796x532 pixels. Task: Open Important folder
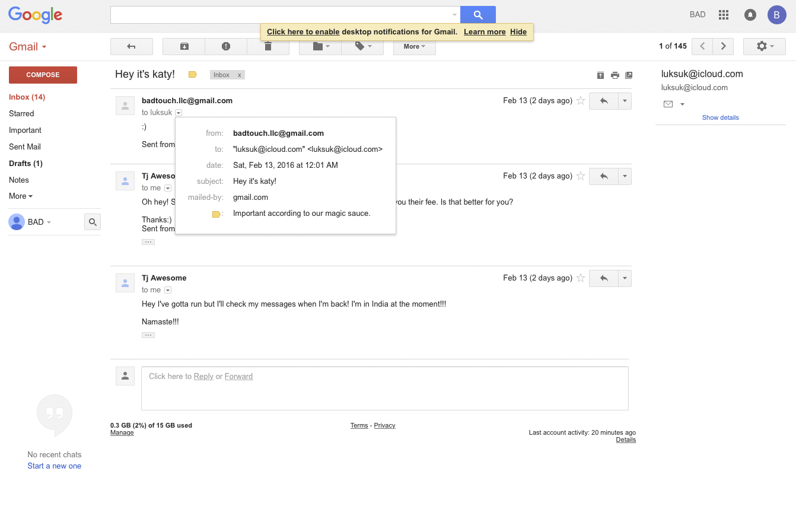[25, 130]
